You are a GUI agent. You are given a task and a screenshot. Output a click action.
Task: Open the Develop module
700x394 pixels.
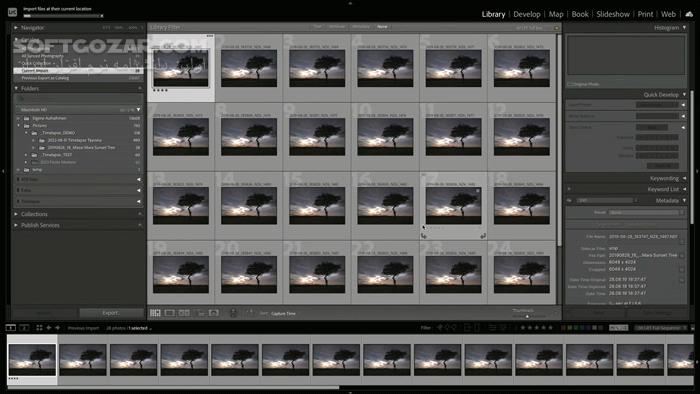tap(527, 14)
